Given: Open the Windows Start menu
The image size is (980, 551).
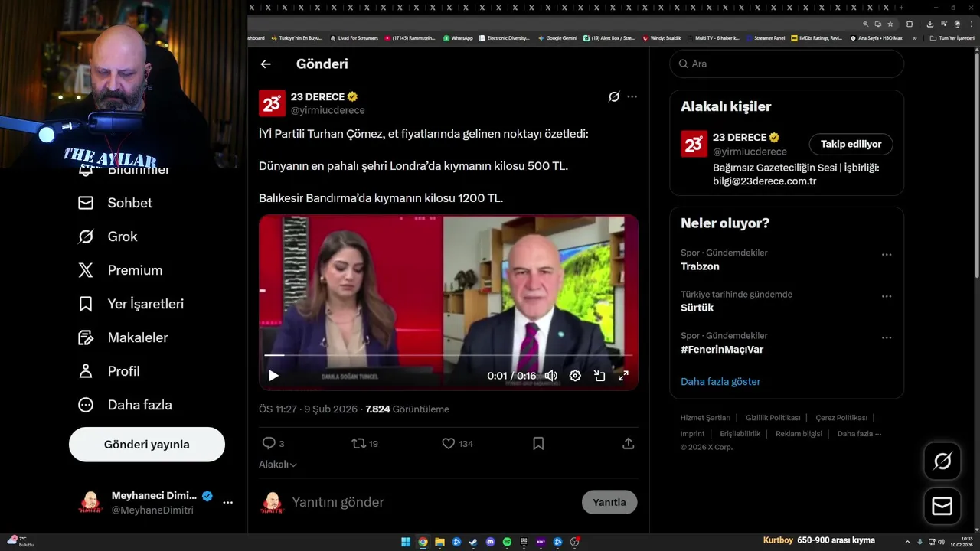Looking at the screenshot, I should pos(405,542).
